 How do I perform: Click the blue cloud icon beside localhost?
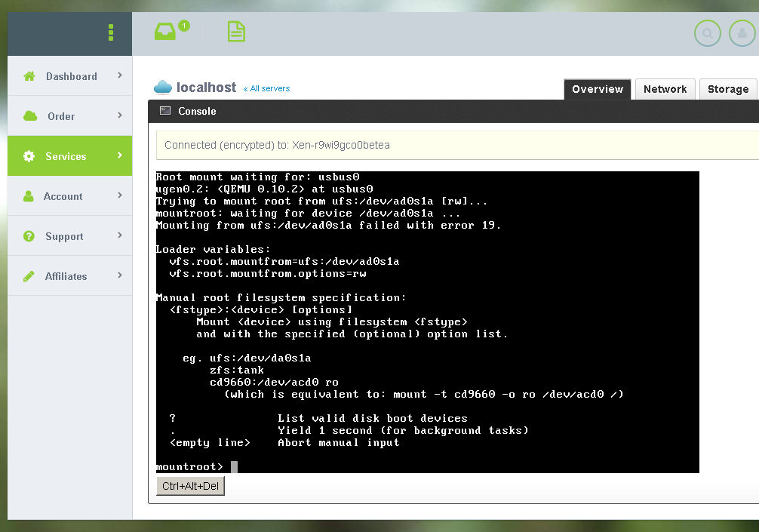coord(163,87)
